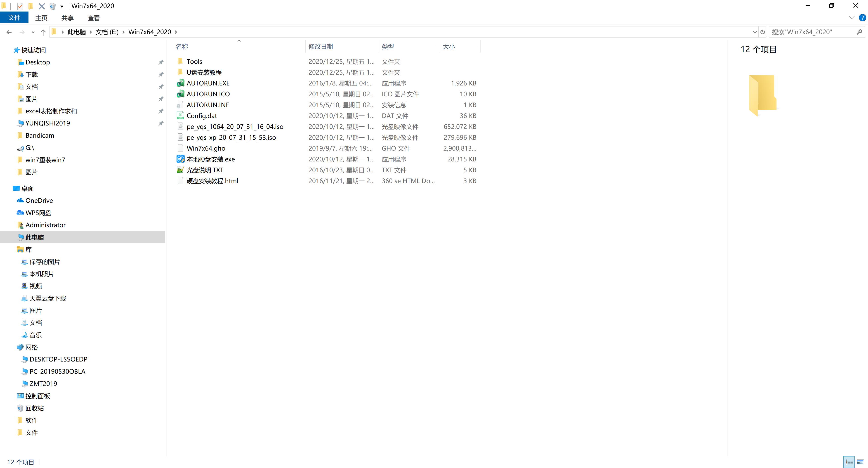Screen dimensions: 868x468
Task: Open Win7x64.gho GHO file
Action: [x=206, y=148]
